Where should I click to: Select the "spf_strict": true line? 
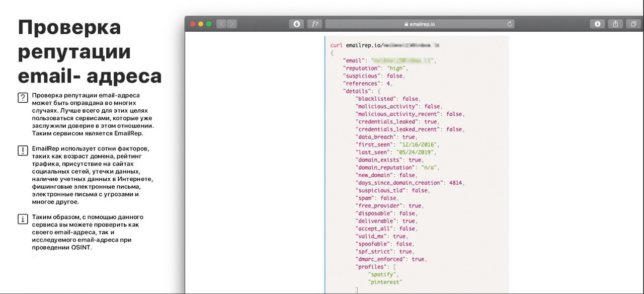click(x=385, y=251)
